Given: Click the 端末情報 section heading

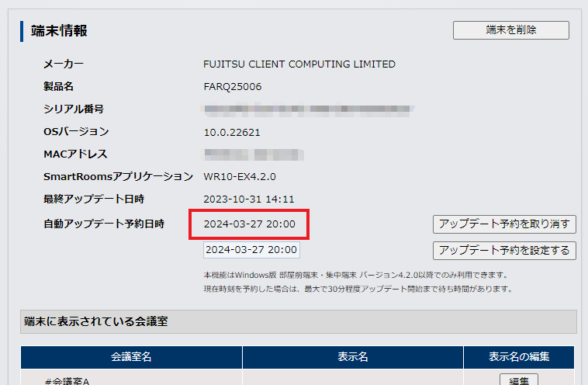Looking at the screenshot, I should click(x=59, y=31).
